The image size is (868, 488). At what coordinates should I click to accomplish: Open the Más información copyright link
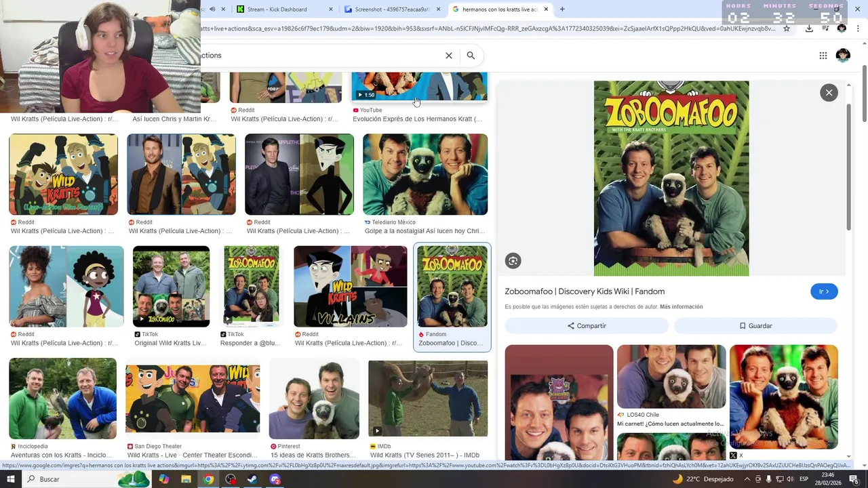tap(681, 307)
